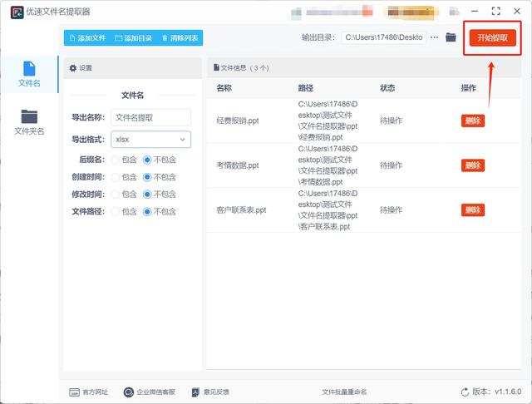Select 包含 for 文件路径
532x404 pixels.
116,212
